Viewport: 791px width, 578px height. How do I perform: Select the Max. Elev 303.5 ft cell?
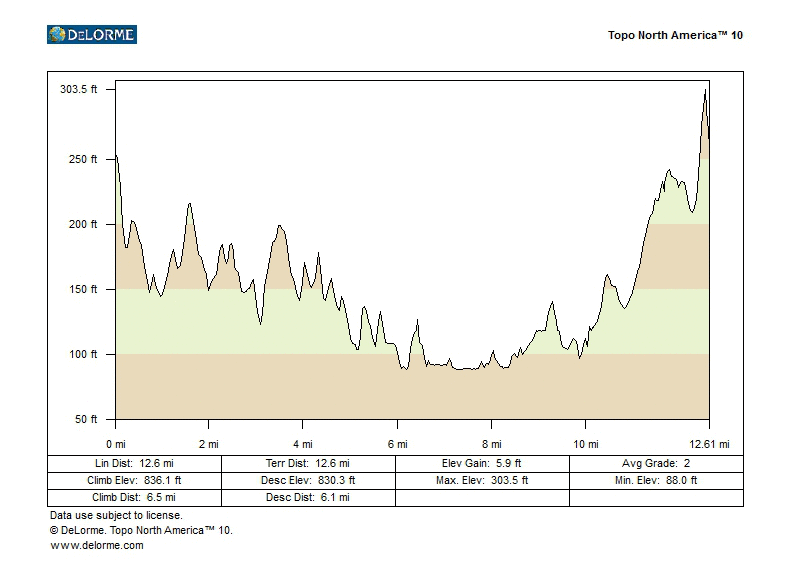(482, 480)
